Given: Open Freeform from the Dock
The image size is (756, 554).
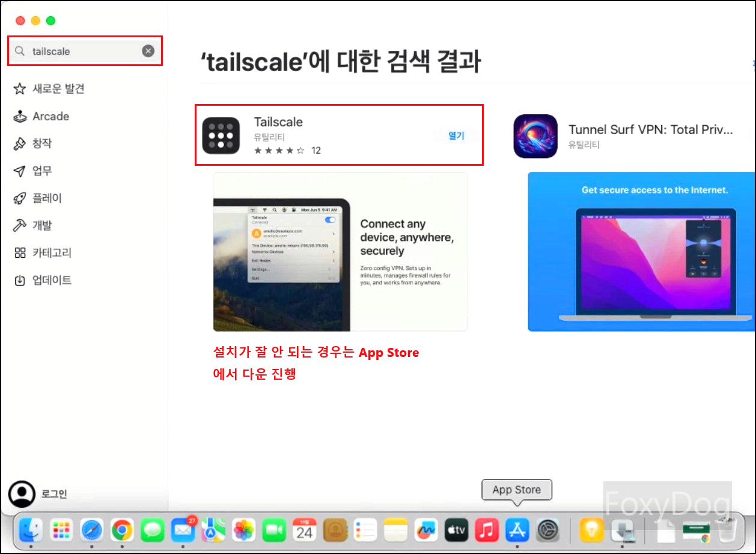Looking at the screenshot, I should [x=426, y=530].
